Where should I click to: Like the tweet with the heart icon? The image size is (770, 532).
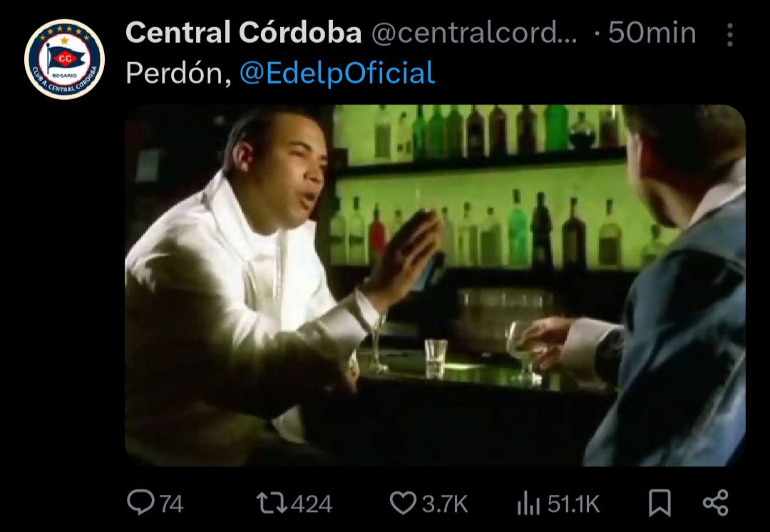pos(403,503)
